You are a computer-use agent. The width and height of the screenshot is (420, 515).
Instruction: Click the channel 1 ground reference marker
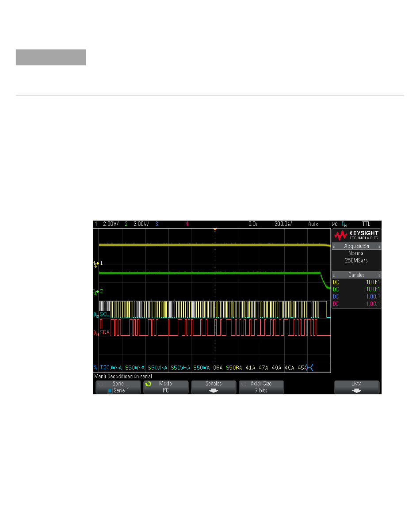coord(96,263)
